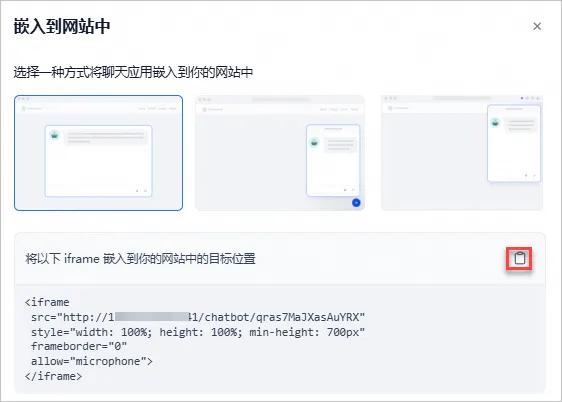The image size is (562, 402).
Task: Click the bot avatar in third preview
Action: (495, 123)
